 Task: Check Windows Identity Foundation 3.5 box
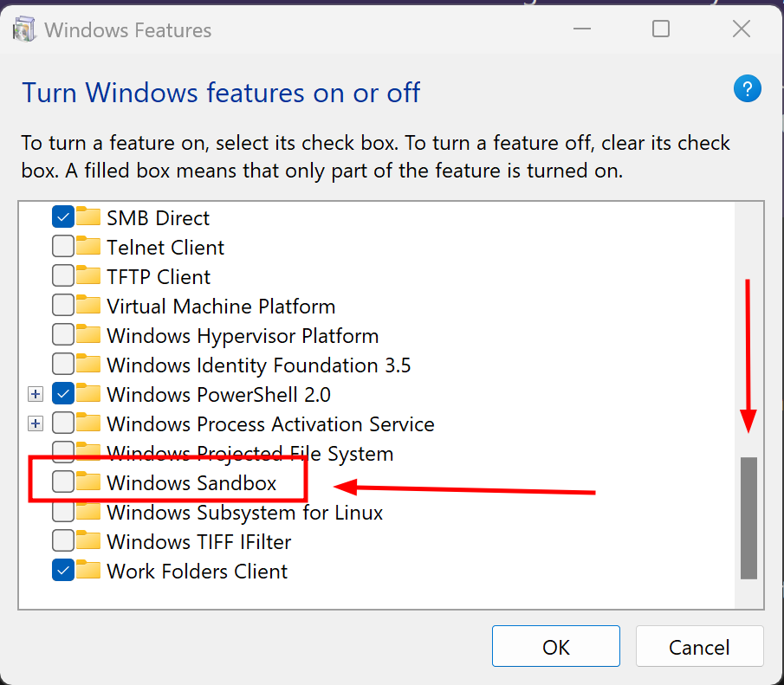click(63, 365)
